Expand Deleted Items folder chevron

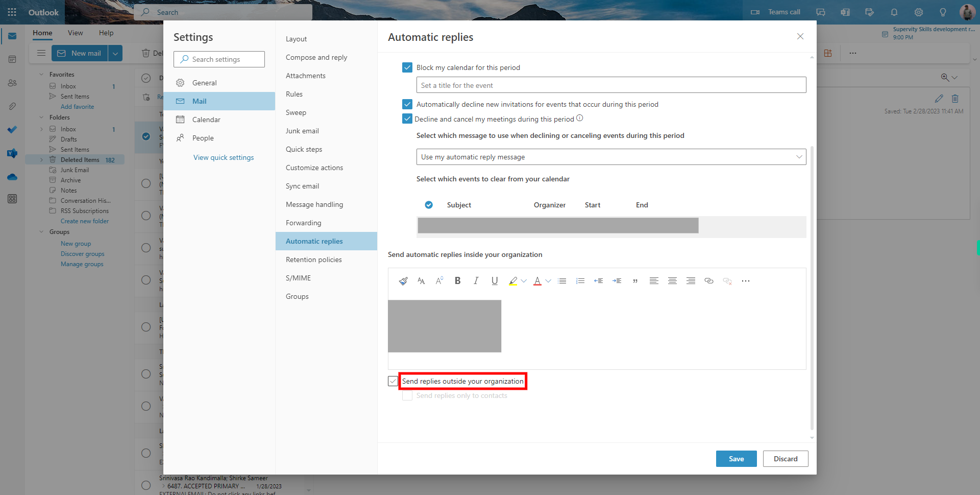point(41,160)
